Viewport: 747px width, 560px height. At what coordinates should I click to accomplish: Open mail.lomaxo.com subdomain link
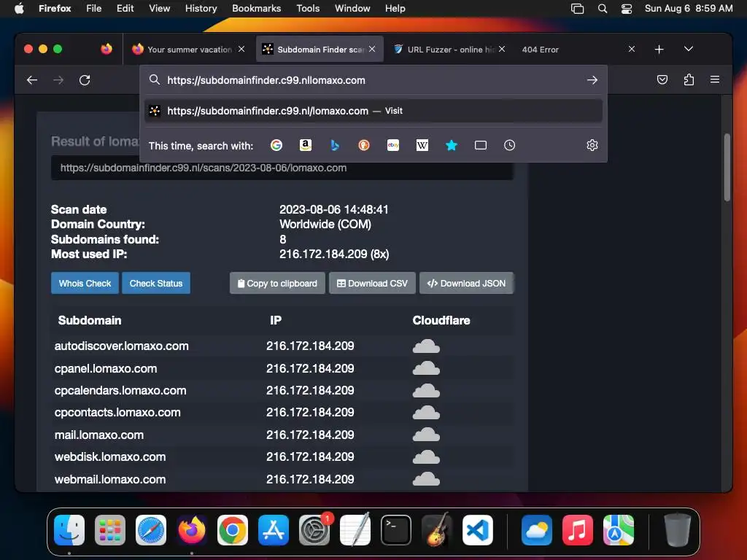coord(99,435)
